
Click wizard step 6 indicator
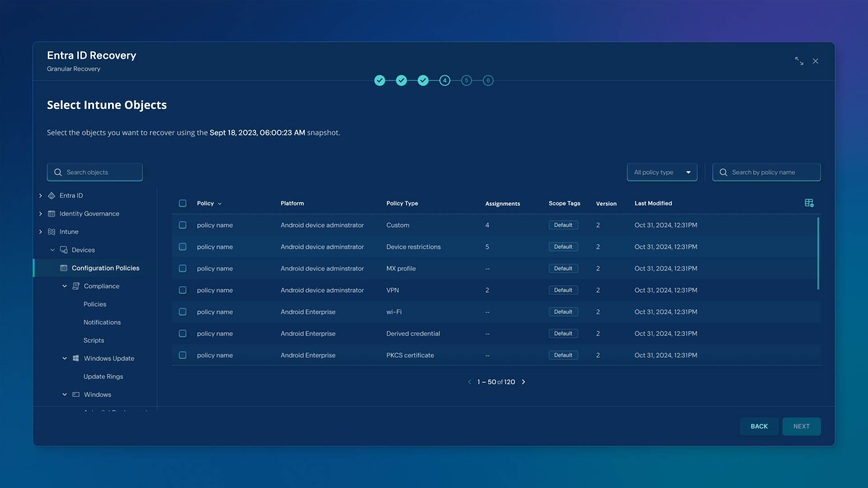488,80
